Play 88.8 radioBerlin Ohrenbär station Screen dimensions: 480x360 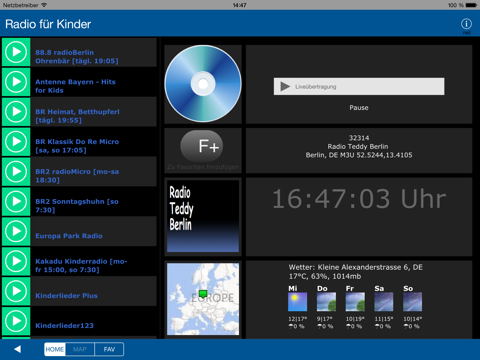coord(16,52)
